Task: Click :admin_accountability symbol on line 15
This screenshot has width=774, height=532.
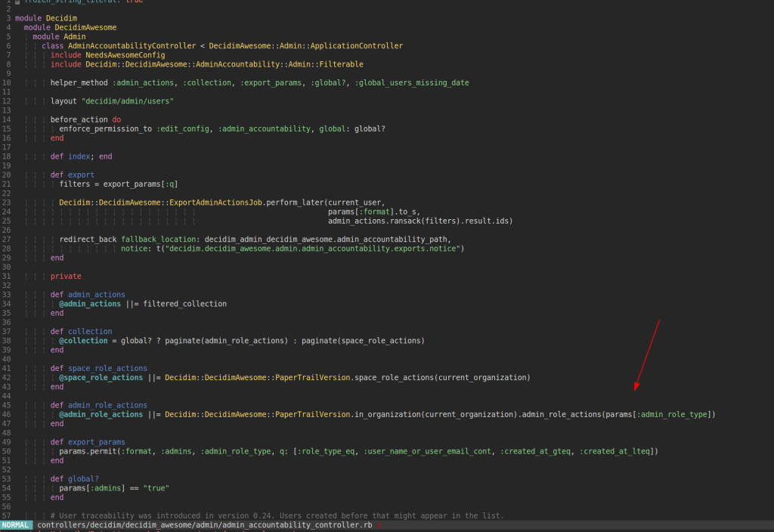Action: [264, 128]
